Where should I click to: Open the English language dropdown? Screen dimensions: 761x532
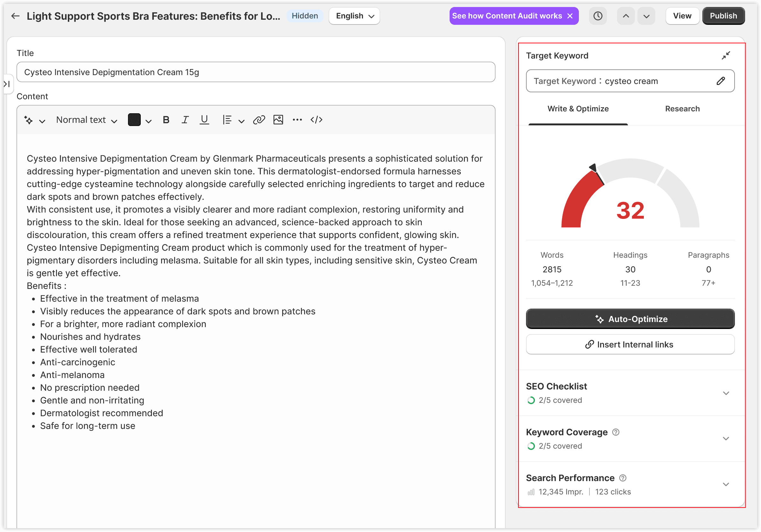[354, 16]
